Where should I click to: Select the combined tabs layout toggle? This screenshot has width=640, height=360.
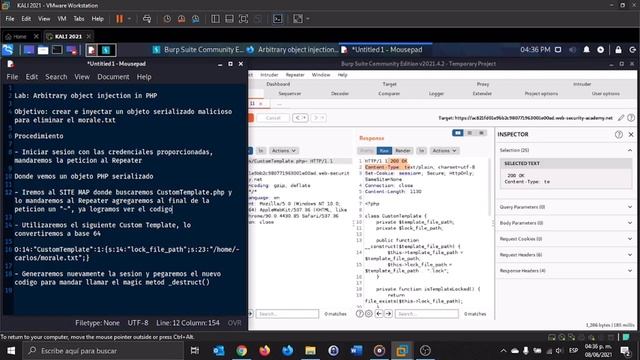click(x=482, y=133)
